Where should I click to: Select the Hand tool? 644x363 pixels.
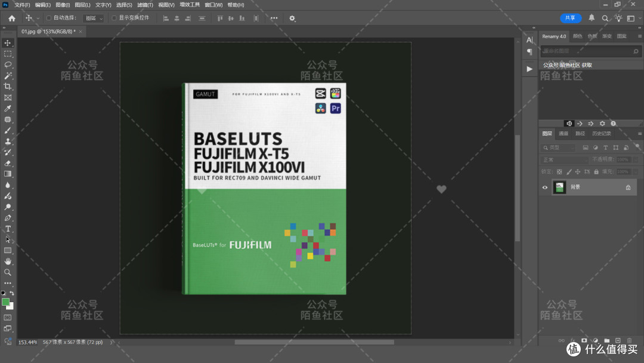[8, 262]
